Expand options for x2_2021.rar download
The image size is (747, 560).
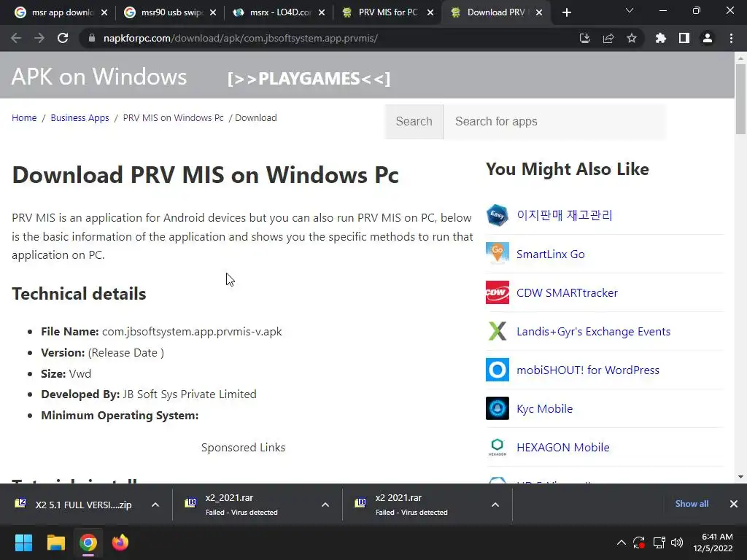325,505
